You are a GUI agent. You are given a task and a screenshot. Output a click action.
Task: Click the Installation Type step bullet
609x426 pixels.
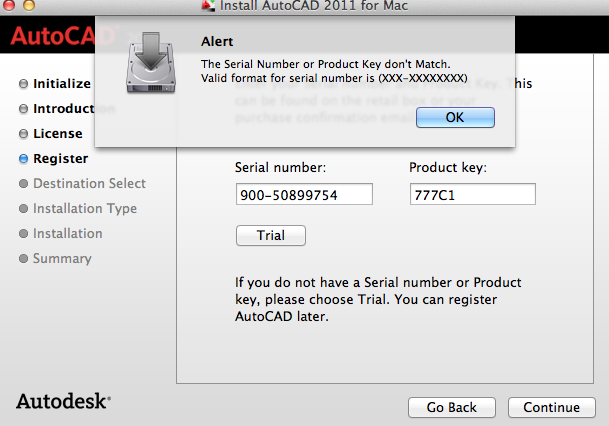23,209
